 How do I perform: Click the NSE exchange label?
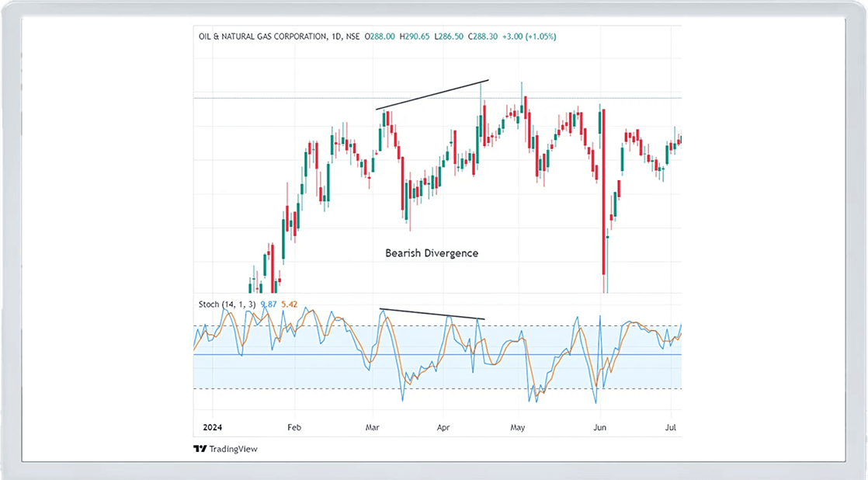[350, 37]
